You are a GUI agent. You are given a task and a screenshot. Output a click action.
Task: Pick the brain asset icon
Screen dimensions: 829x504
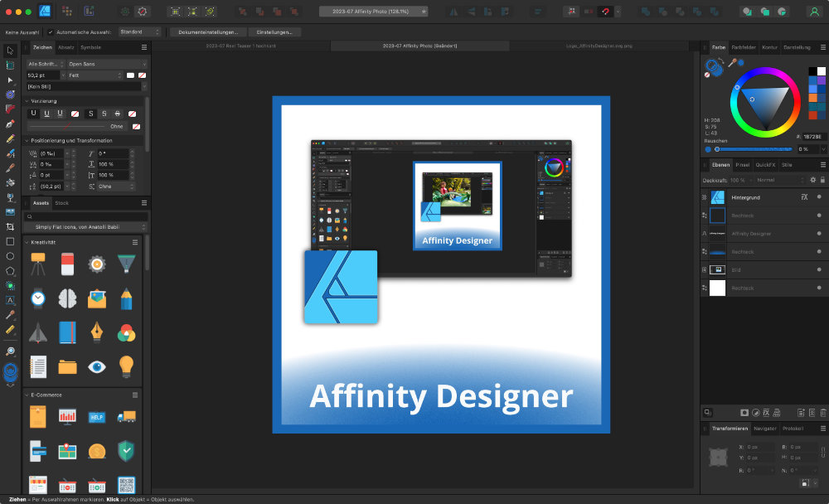(67, 298)
